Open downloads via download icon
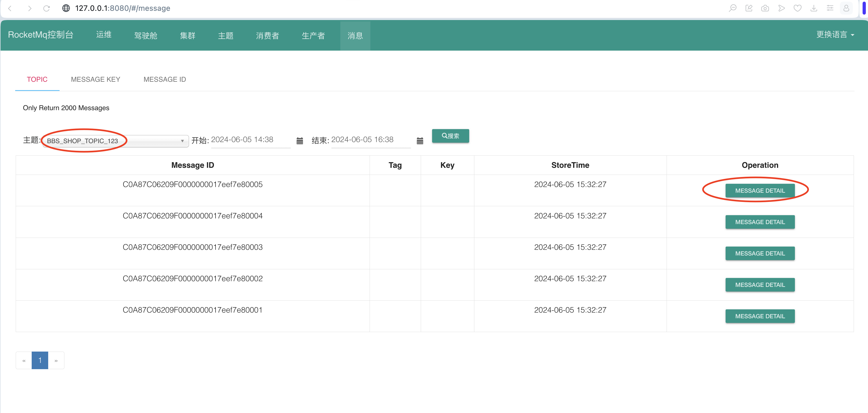The height and width of the screenshot is (413, 868). (814, 8)
